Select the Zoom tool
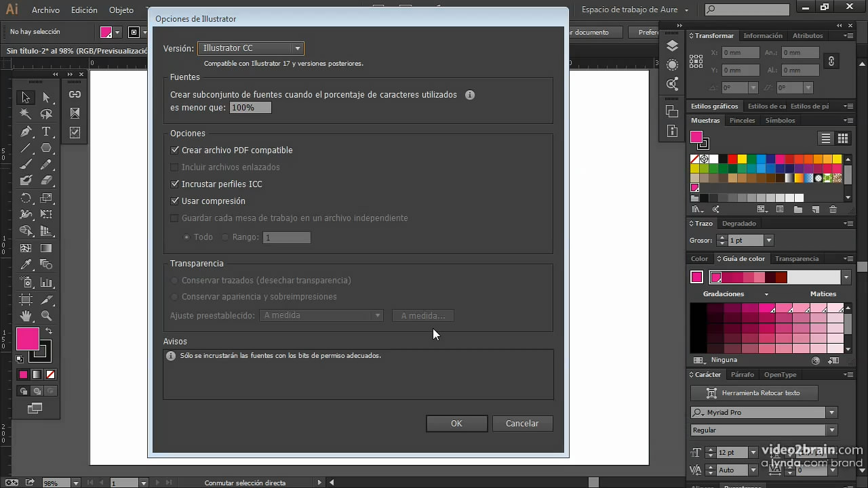Image resolution: width=868 pixels, height=488 pixels. click(x=46, y=316)
